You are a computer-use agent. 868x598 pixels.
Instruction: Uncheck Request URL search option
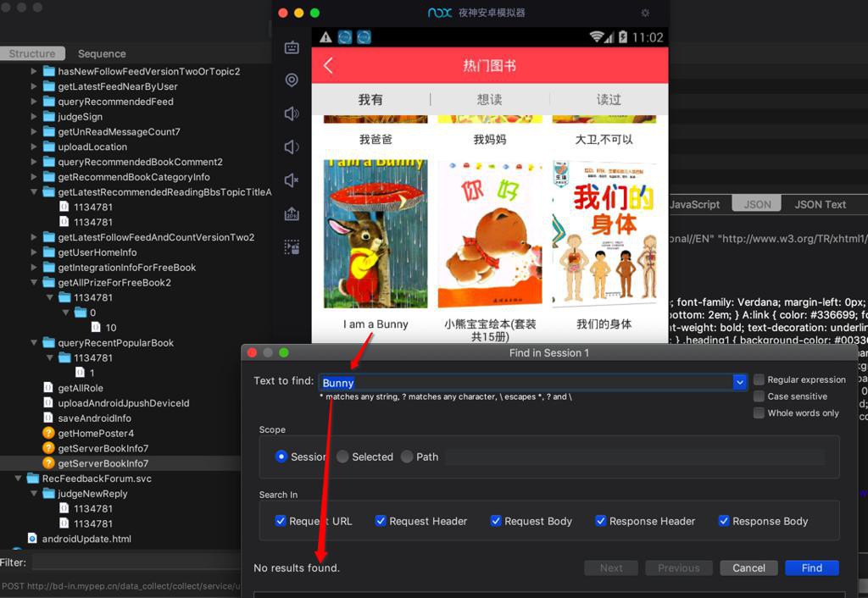(x=281, y=521)
